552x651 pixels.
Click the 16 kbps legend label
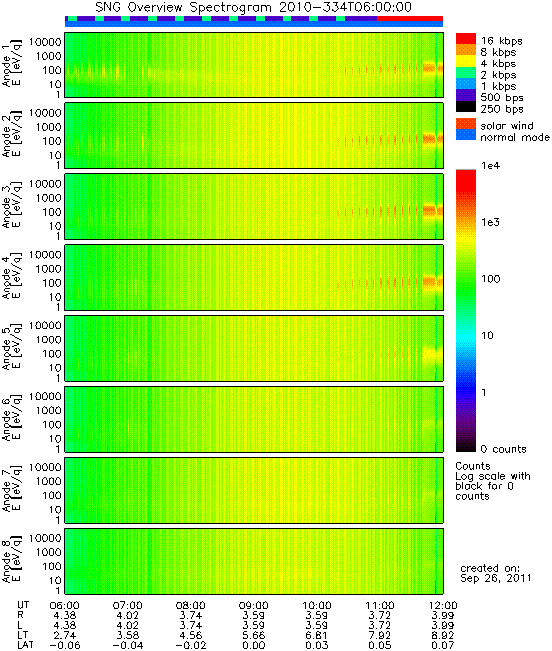point(501,41)
